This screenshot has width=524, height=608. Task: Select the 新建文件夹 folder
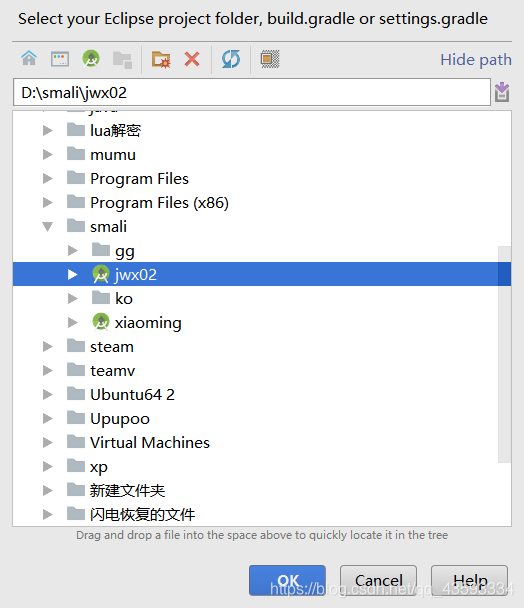coord(127,491)
